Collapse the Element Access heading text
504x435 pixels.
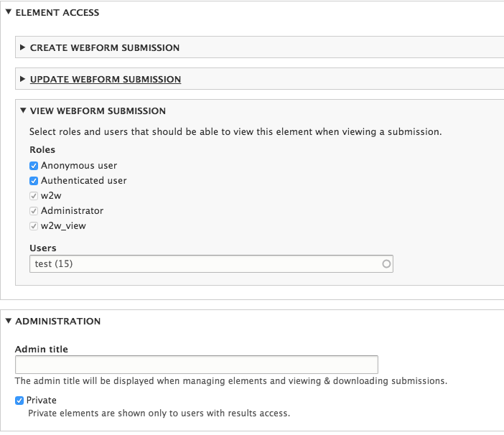[57, 12]
